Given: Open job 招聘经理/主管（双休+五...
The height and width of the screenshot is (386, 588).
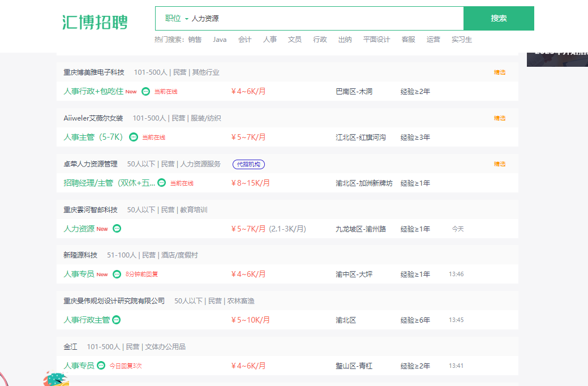Looking at the screenshot, I should (x=109, y=183).
